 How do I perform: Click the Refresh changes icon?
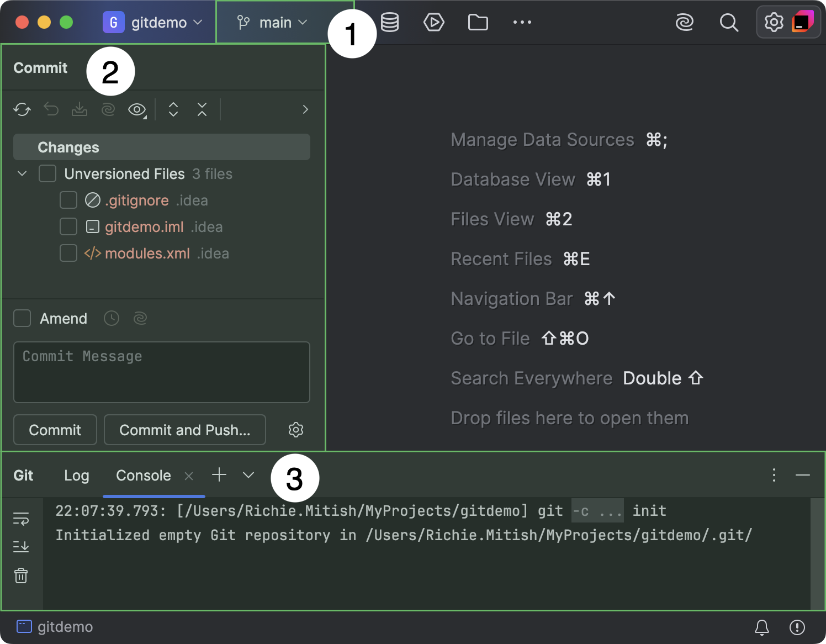[x=22, y=109]
